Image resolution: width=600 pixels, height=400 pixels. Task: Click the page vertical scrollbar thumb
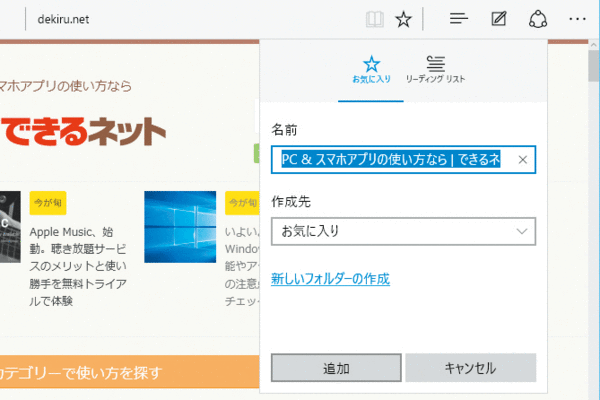[x=594, y=65]
